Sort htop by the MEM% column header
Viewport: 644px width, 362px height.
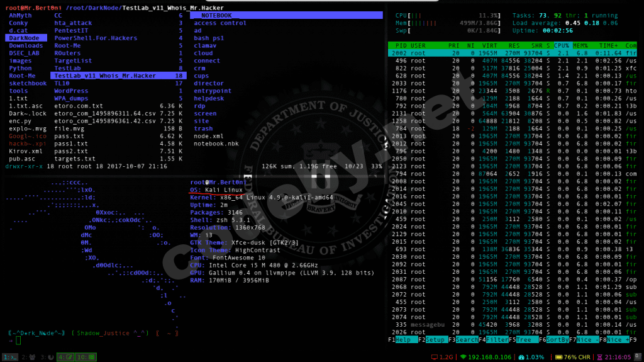(580, 46)
